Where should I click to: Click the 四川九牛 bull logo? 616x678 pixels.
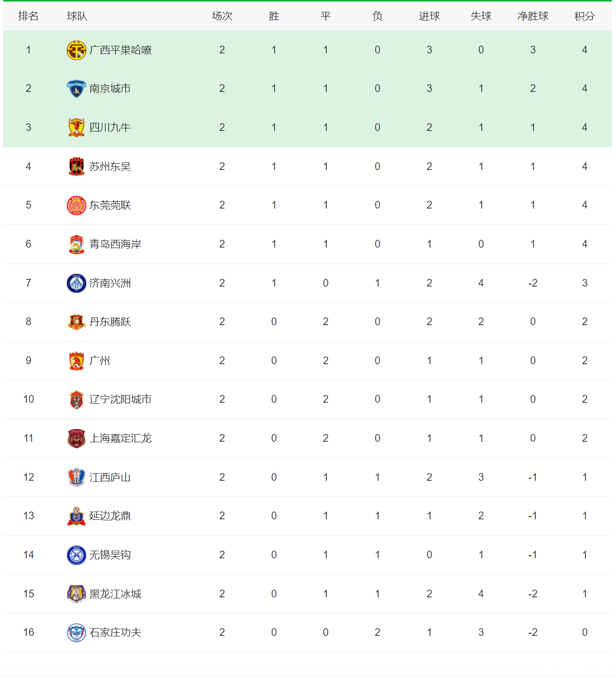pyautogui.click(x=76, y=127)
